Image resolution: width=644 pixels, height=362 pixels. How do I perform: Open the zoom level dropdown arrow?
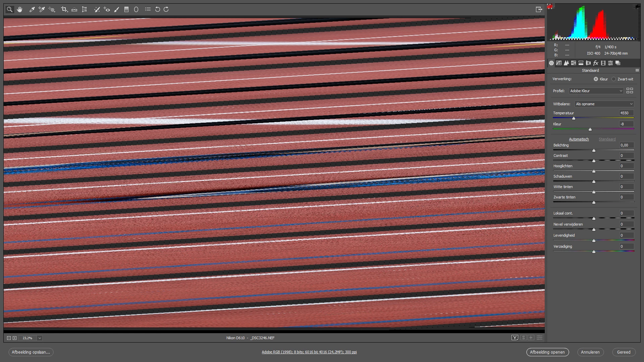click(x=40, y=338)
